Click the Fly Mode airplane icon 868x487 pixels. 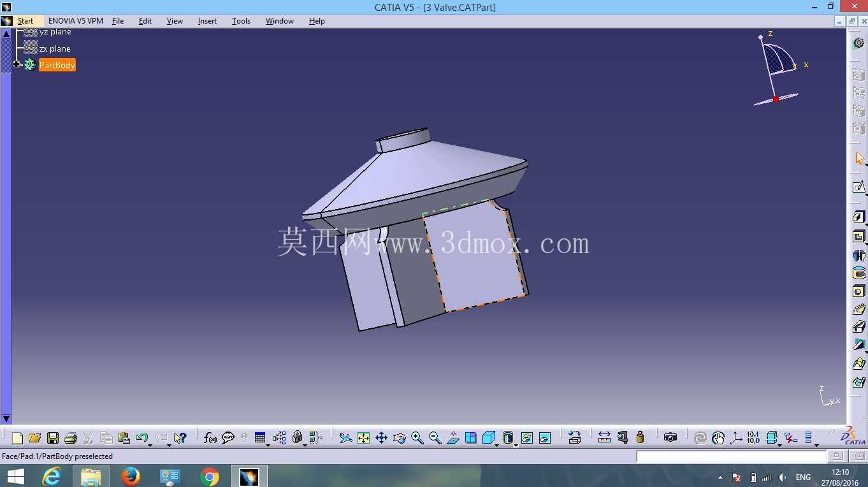[345, 438]
